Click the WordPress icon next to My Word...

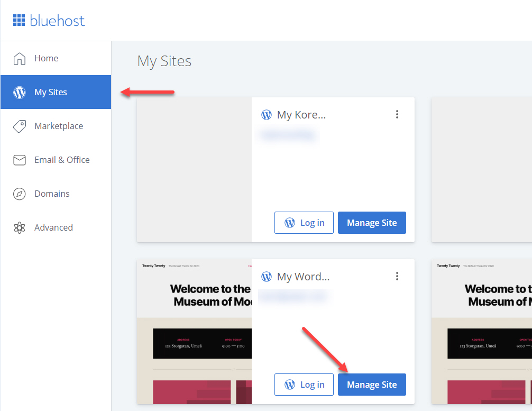(267, 277)
